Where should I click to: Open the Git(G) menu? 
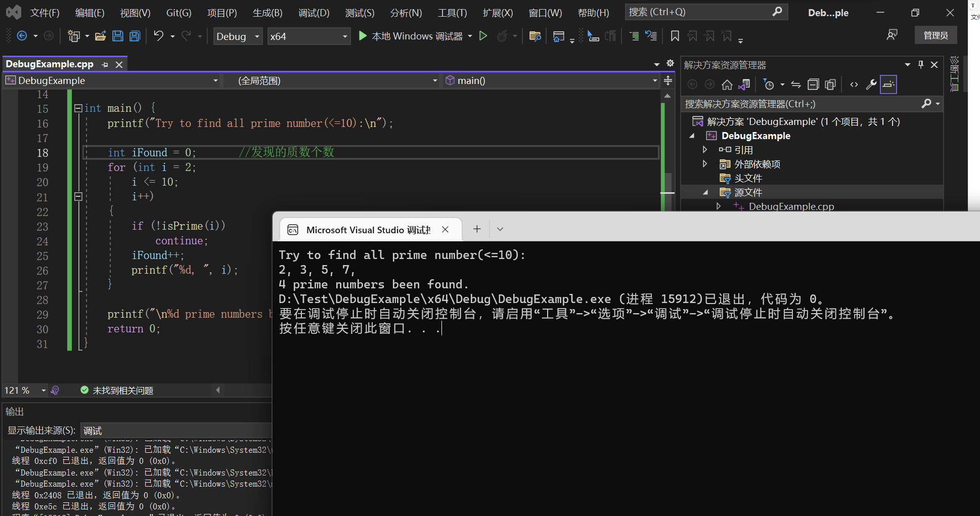(x=179, y=13)
